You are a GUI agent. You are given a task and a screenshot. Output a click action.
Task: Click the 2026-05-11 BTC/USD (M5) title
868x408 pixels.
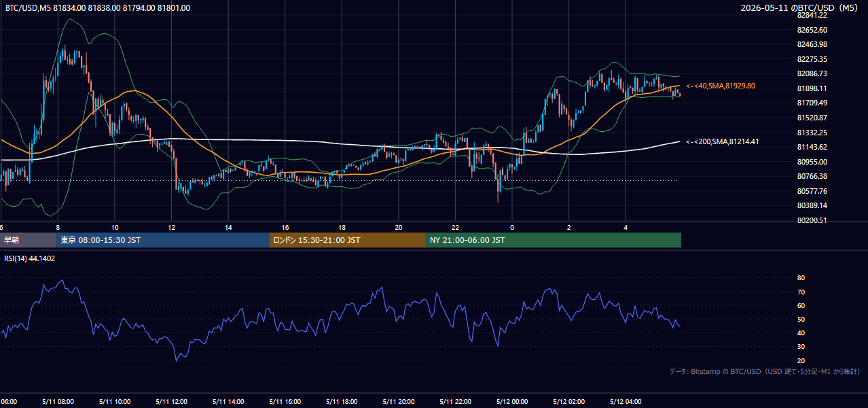click(x=799, y=8)
